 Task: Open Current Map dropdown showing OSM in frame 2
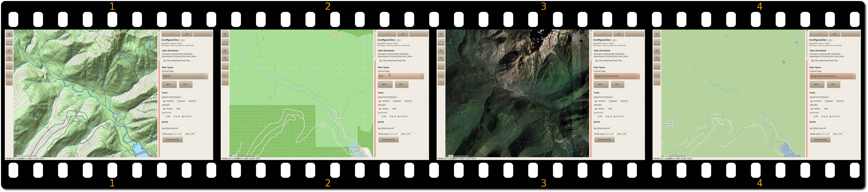pos(401,76)
